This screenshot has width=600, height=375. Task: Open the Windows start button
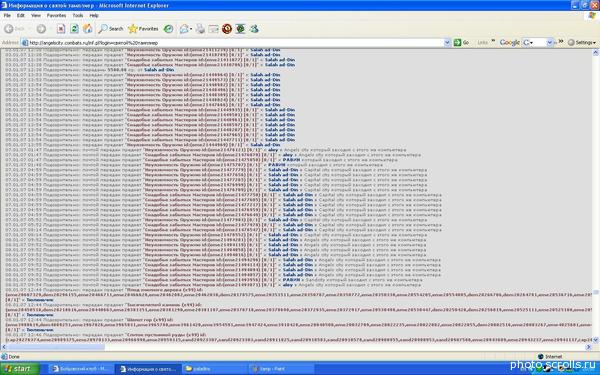pyautogui.click(x=20, y=369)
